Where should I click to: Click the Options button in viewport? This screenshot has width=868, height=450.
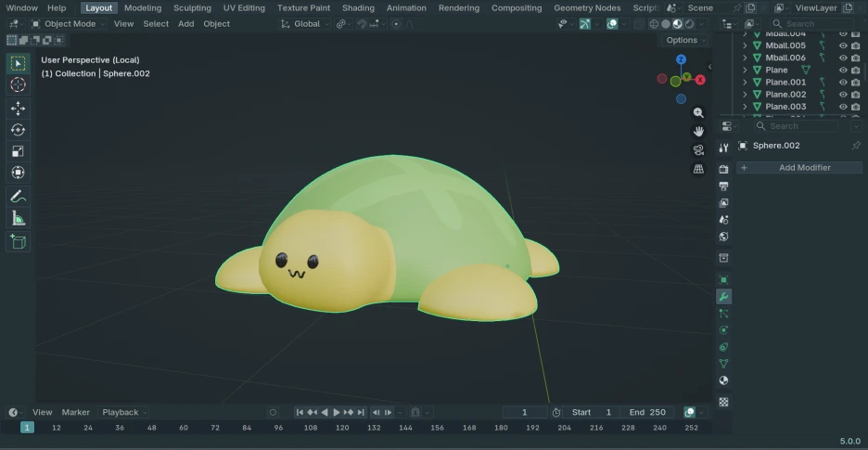[x=684, y=40]
